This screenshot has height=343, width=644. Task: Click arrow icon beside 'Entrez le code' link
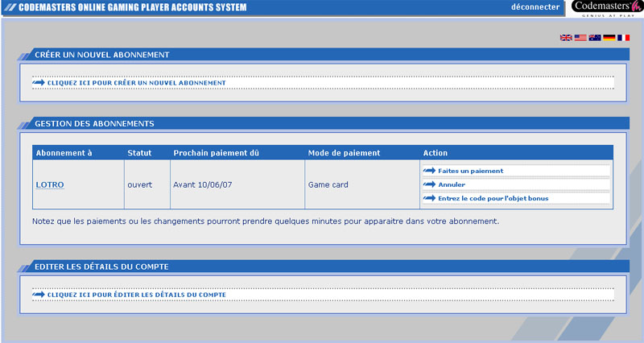coord(429,198)
